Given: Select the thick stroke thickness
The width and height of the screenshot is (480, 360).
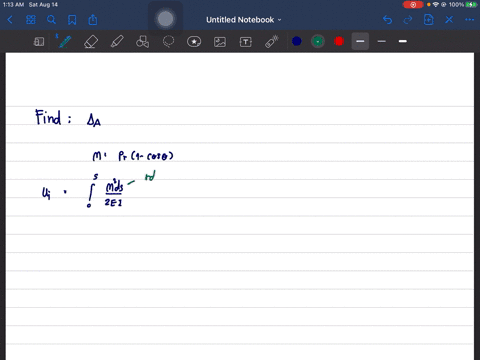Looking at the screenshot, I should (x=403, y=41).
